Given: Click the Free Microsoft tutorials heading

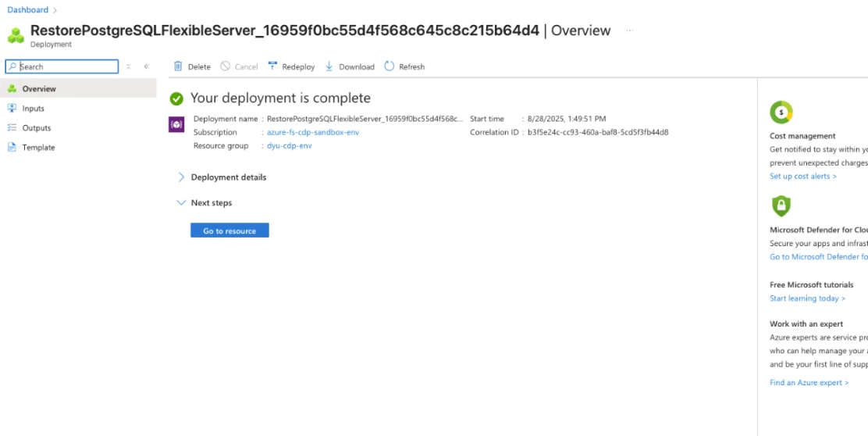Looking at the screenshot, I should [812, 284].
